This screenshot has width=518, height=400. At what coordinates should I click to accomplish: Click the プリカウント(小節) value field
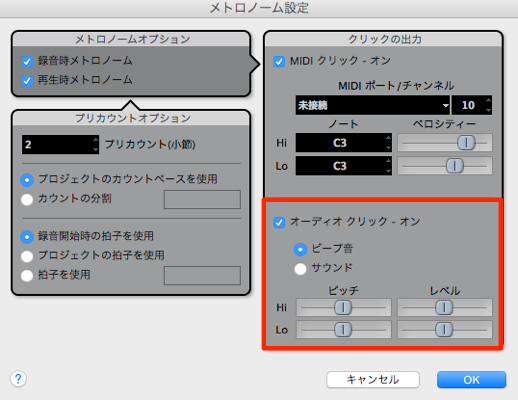60,144
